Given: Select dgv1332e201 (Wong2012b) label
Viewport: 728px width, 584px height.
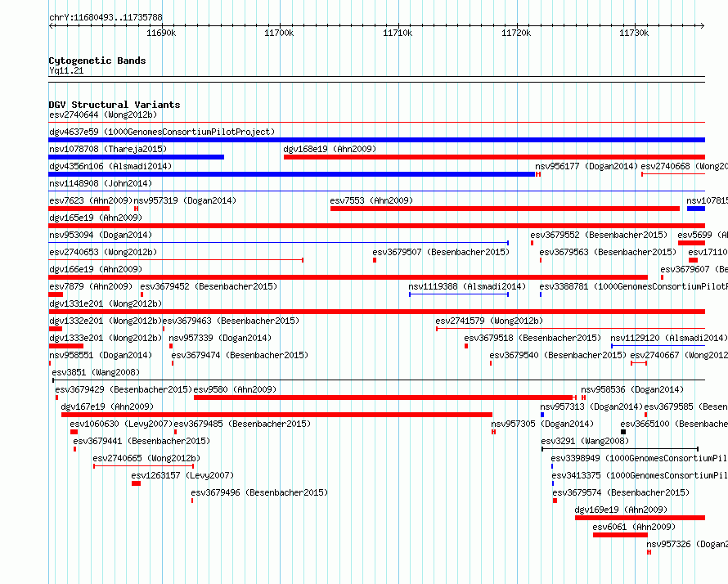Looking at the screenshot, I should tap(106, 321).
